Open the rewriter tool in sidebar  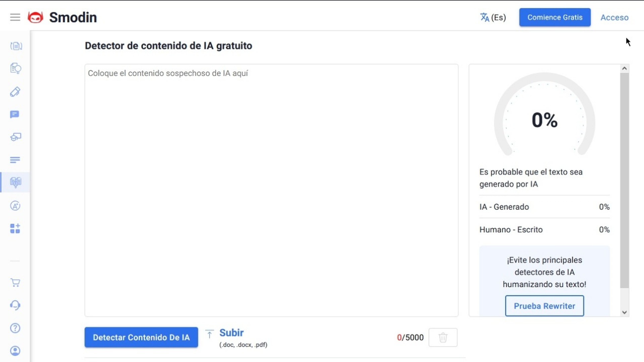(16, 46)
